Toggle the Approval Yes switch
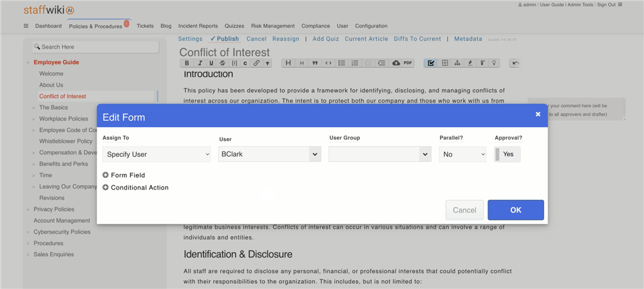Image resolution: width=644 pixels, height=289 pixels. [x=507, y=154]
